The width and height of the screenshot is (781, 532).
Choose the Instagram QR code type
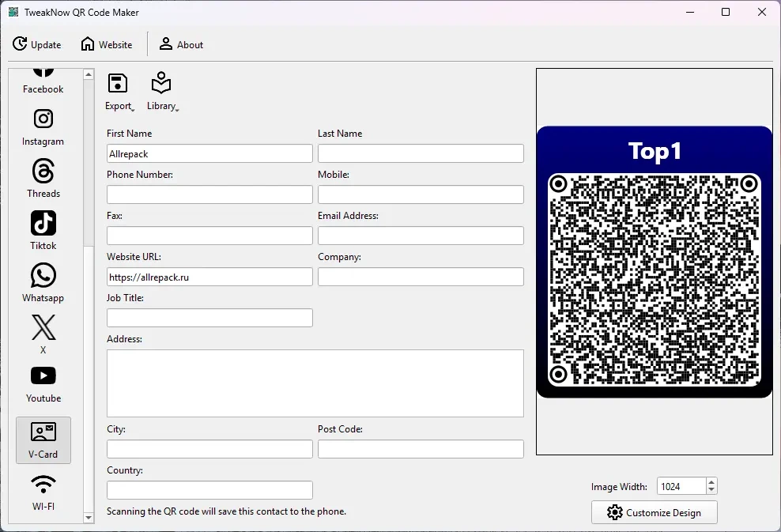[x=43, y=127]
